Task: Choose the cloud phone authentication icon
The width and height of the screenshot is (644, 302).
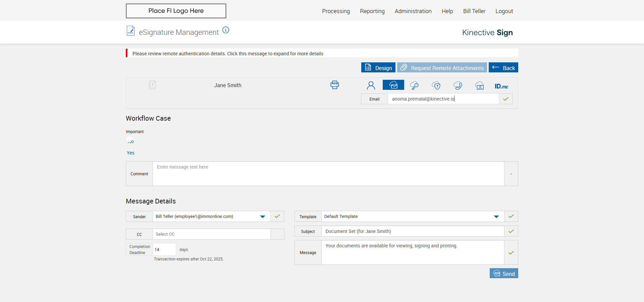Action: click(458, 85)
